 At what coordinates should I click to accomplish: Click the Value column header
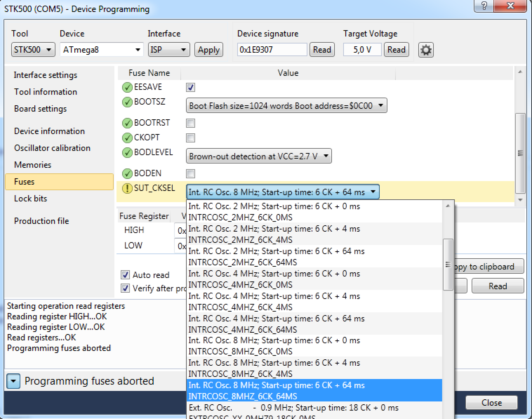click(x=288, y=73)
